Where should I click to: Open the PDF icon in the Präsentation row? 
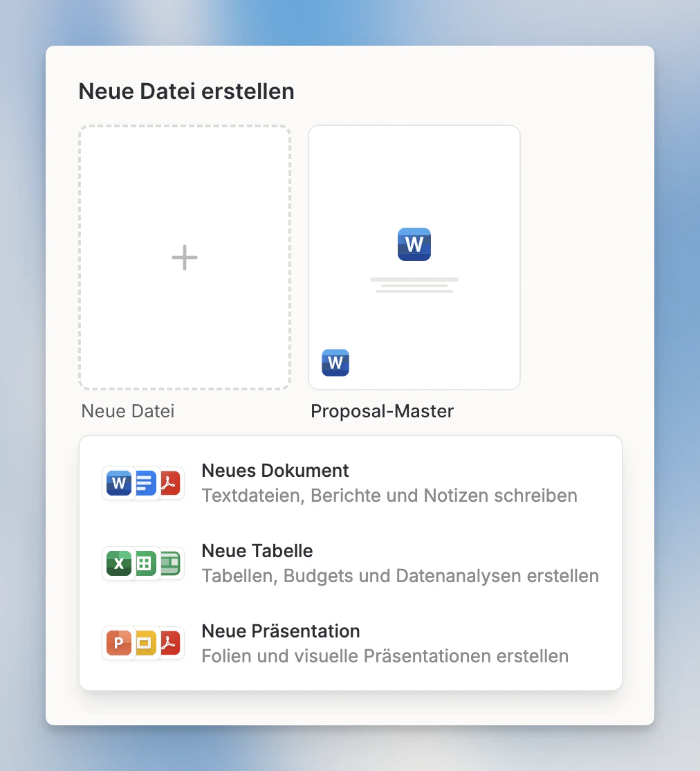tap(168, 643)
